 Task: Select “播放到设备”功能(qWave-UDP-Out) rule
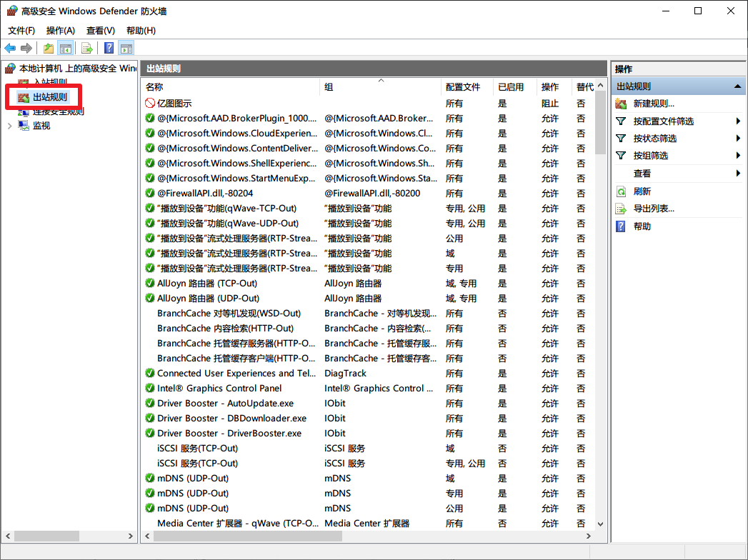click(368, 224)
